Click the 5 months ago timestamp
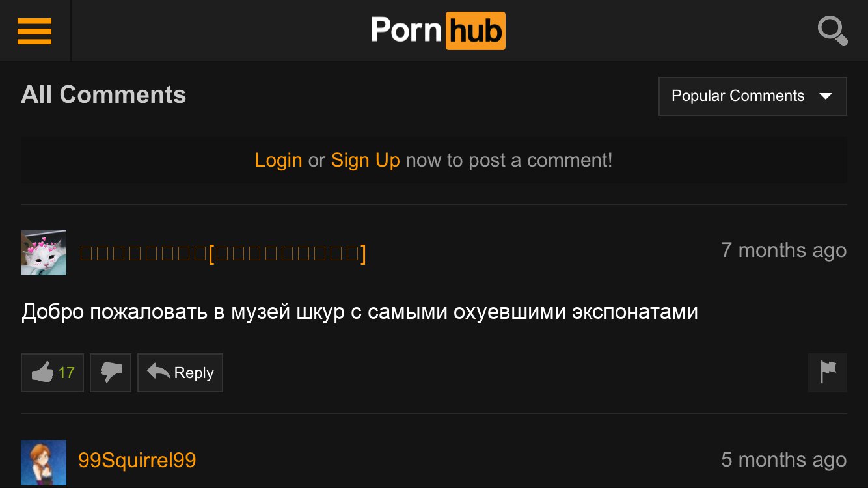Screen dimensions: 868x488 point(784,460)
